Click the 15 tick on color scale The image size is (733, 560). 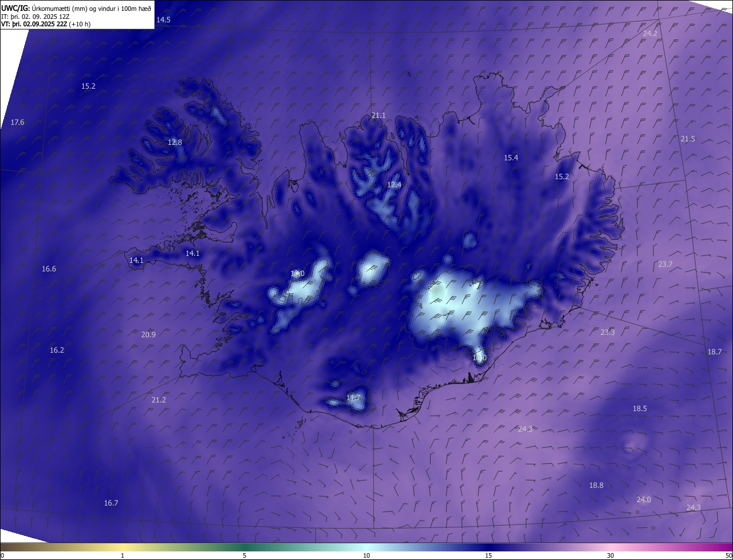[x=488, y=556]
